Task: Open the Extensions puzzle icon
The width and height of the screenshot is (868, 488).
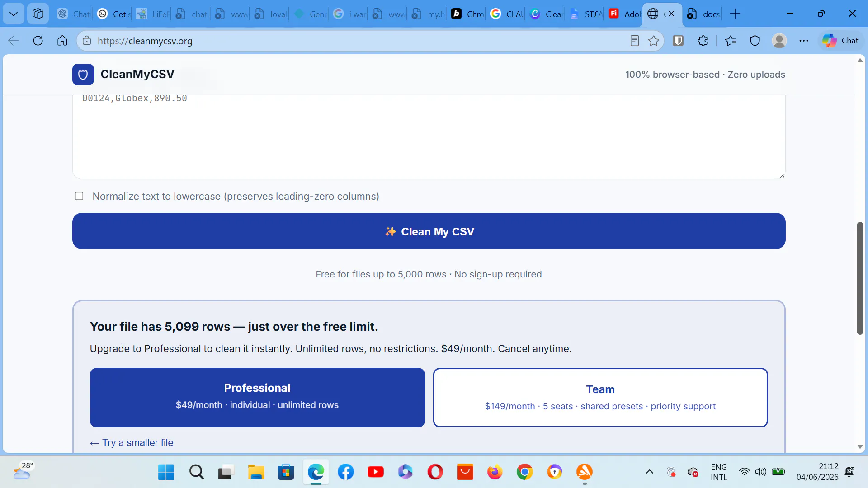Action: pyautogui.click(x=703, y=41)
